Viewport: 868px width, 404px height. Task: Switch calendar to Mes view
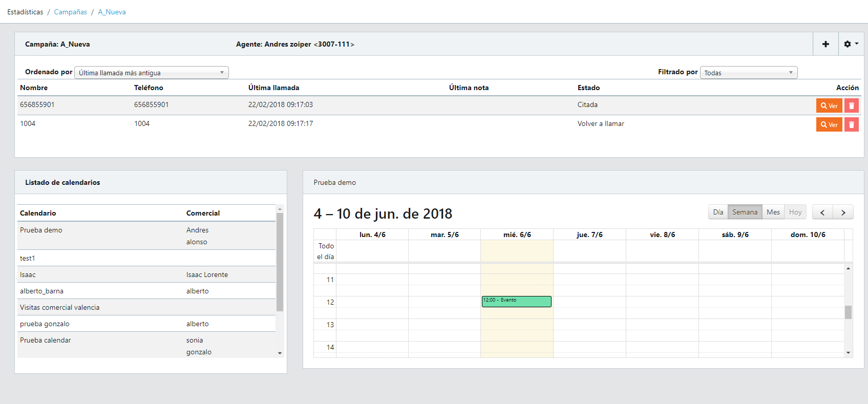point(773,212)
